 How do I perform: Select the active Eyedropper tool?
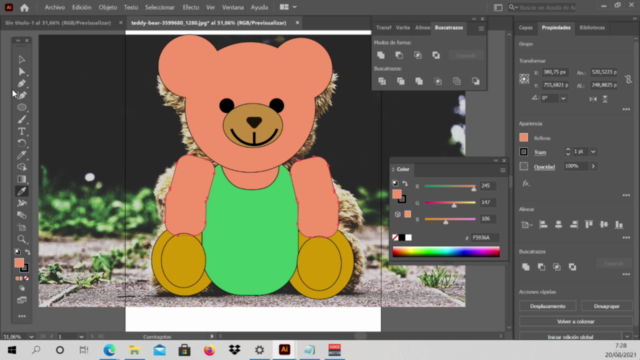click(22, 191)
